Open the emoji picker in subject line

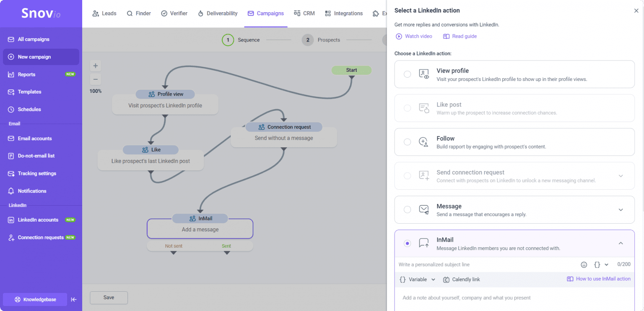(584, 265)
